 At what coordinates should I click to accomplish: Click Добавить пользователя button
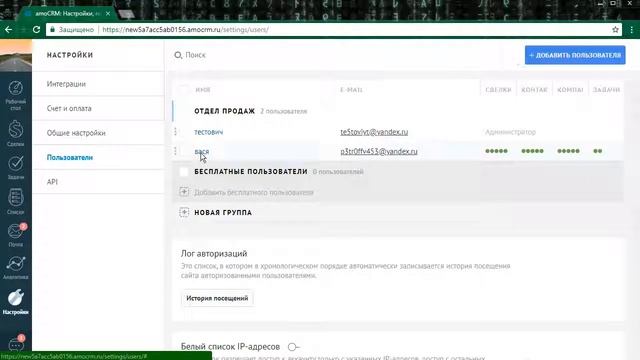point(575,55)
